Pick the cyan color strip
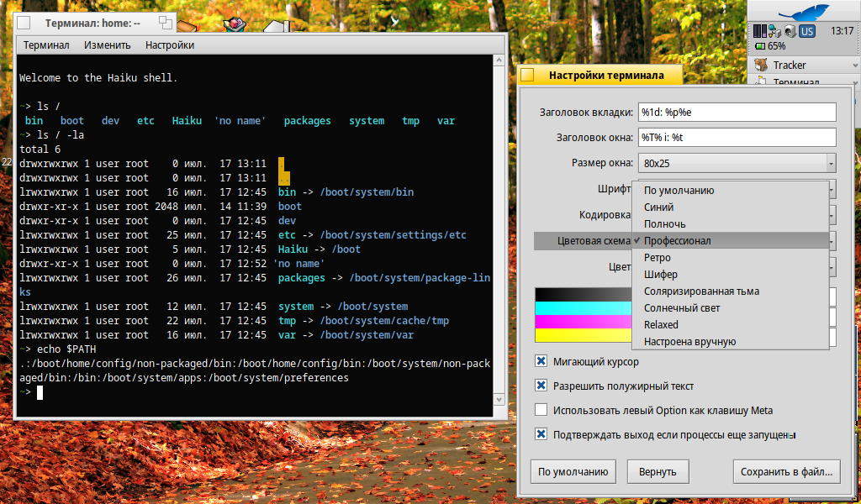Viewport: 861px width, 504px height. tap(582, 308)
